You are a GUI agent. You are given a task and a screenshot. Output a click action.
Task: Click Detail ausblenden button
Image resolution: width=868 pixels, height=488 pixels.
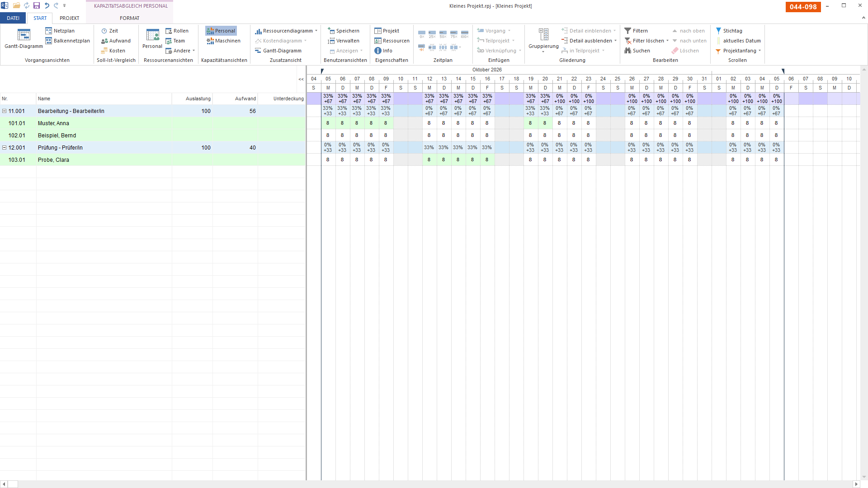[x=589, y=41]
